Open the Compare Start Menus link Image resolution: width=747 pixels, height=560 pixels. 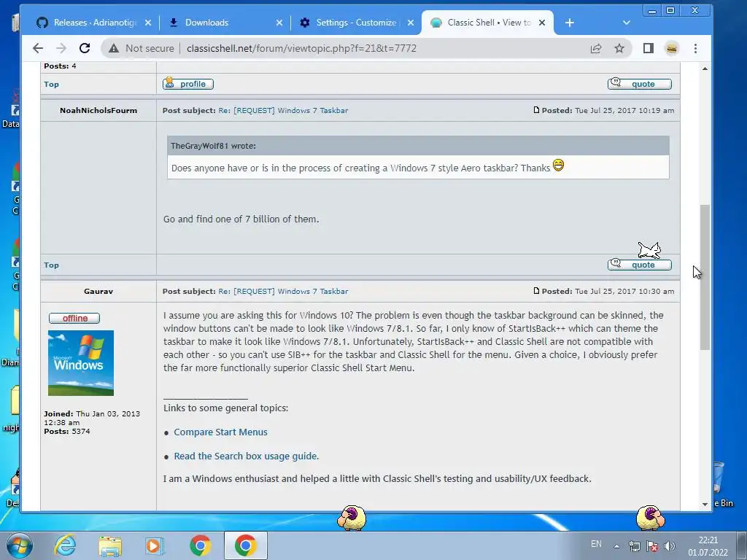tap(220, 432)
